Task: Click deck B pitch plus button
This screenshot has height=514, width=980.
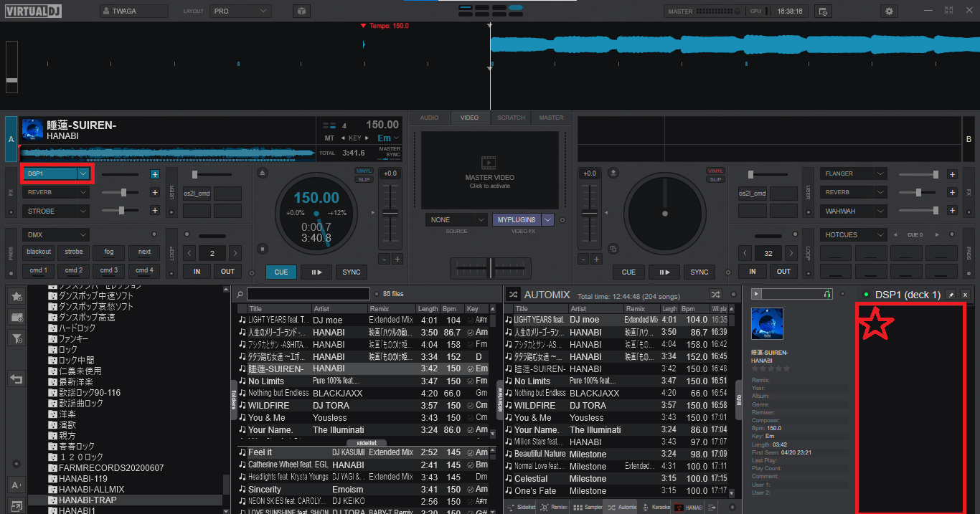Action: pos(596,259)
